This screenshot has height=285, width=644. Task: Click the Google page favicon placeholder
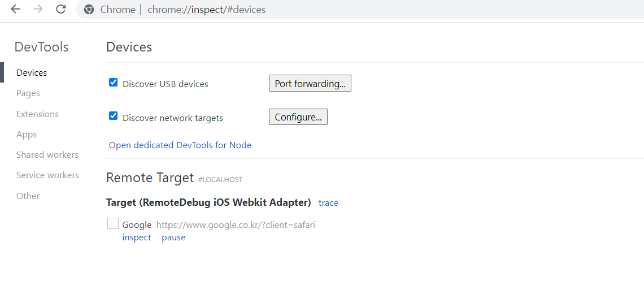pos(113,223)
